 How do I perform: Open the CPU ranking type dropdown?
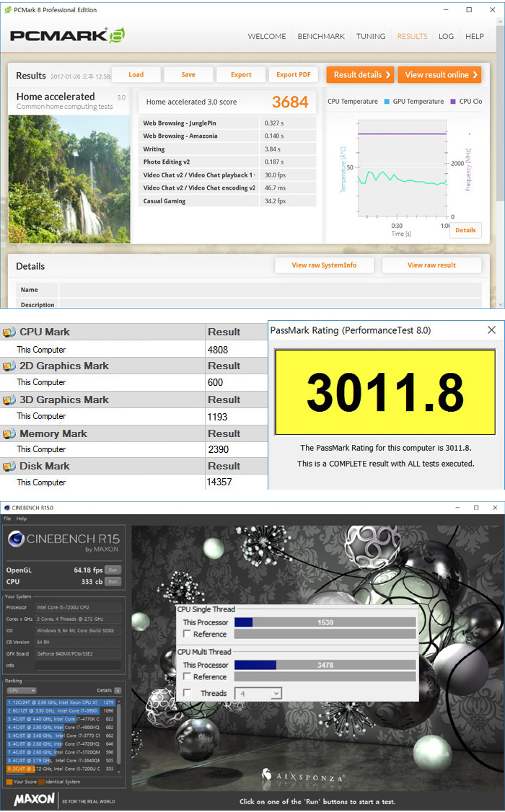tap(22, 690)
